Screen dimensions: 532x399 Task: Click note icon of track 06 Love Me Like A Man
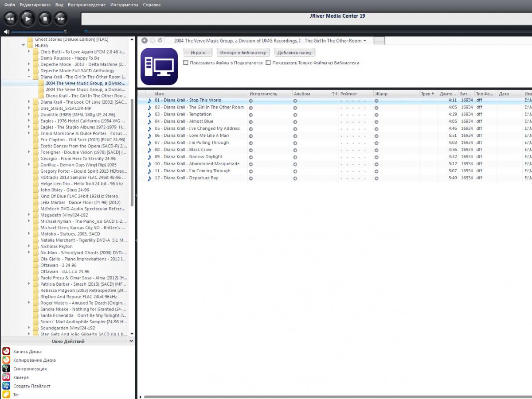click(149, 136)
